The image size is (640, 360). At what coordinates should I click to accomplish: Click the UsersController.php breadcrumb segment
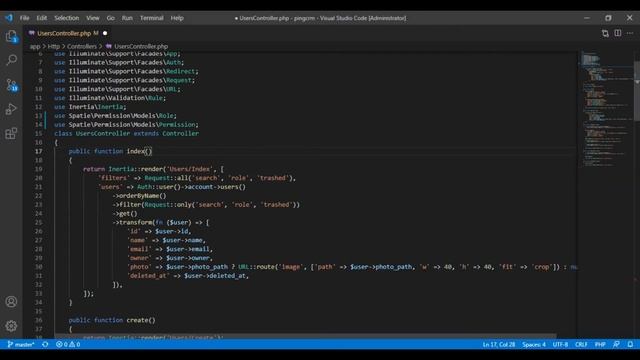141,47
